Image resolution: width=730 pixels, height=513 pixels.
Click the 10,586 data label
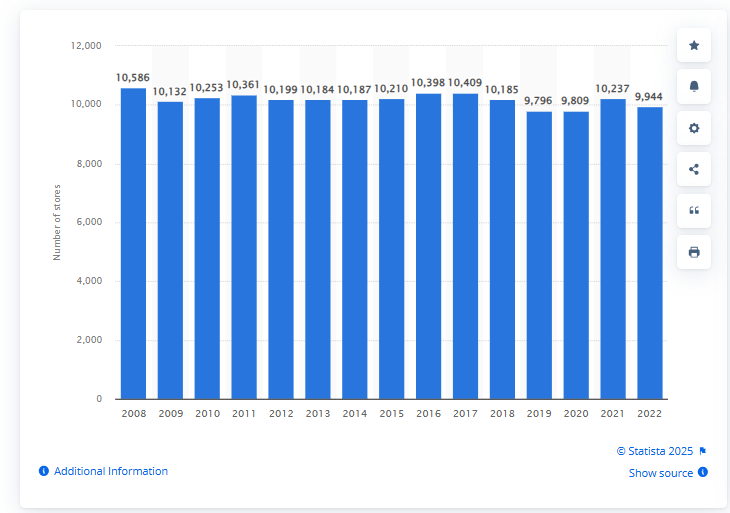(133, 78)
